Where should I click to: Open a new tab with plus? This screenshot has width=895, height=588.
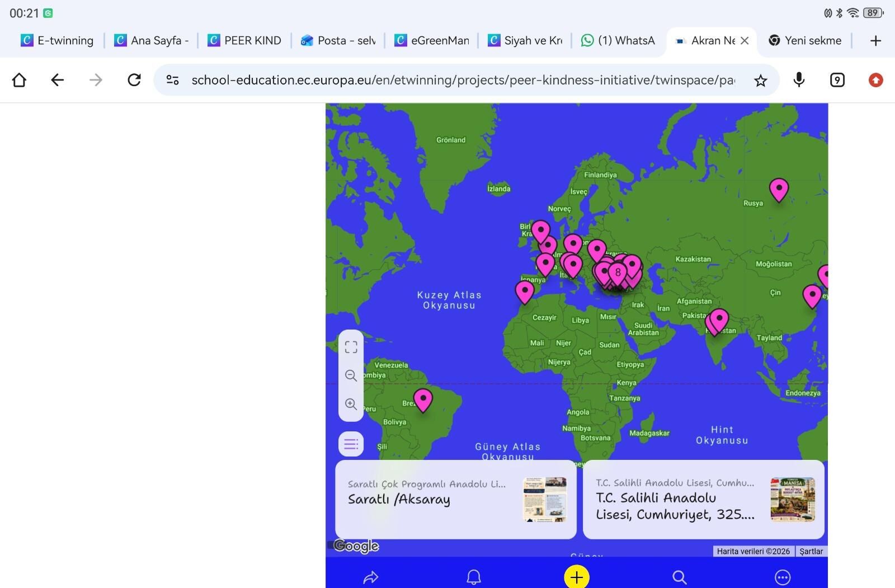pyautogui.click(x=875, y=40)
